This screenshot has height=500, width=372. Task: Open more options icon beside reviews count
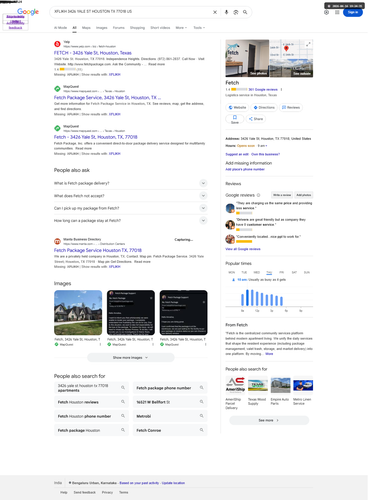coord(281,89)
